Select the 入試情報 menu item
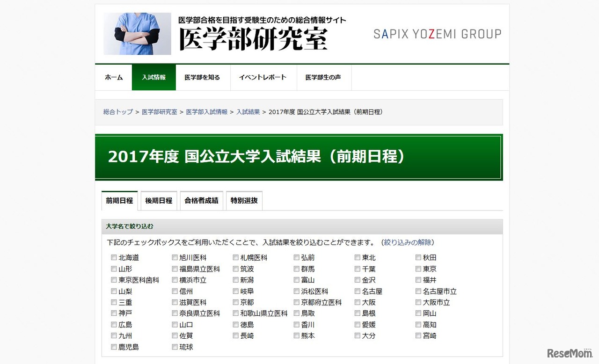 pos(153,77)
